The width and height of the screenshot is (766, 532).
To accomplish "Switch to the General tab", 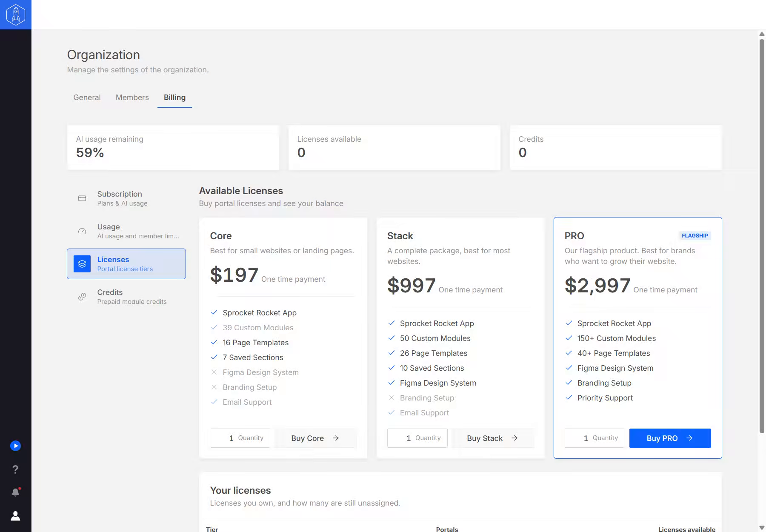I will (x=87, y=97).
